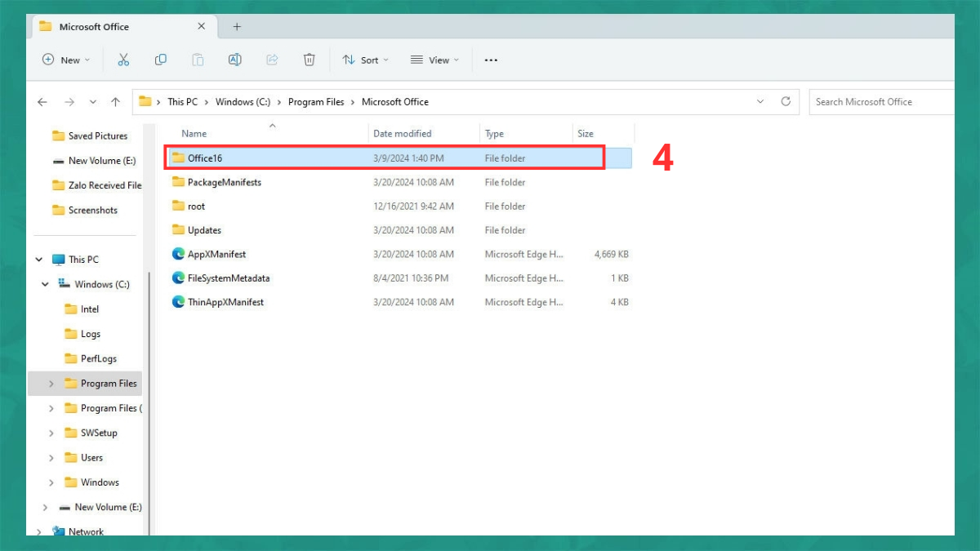Click the Copy icon in toolbar
980x551 pixels.
tap(161, 60)
